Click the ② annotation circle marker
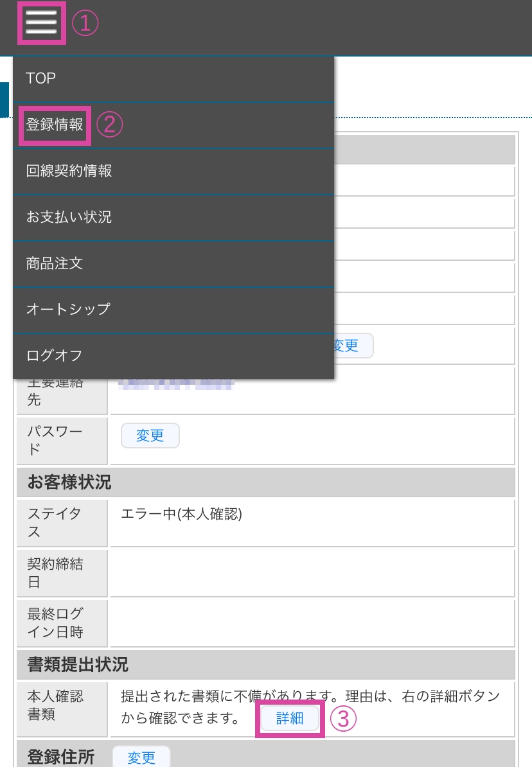Image resolution: width=532 pixels, height=767 pixels. pyautogui.click(x=111, y=125)
